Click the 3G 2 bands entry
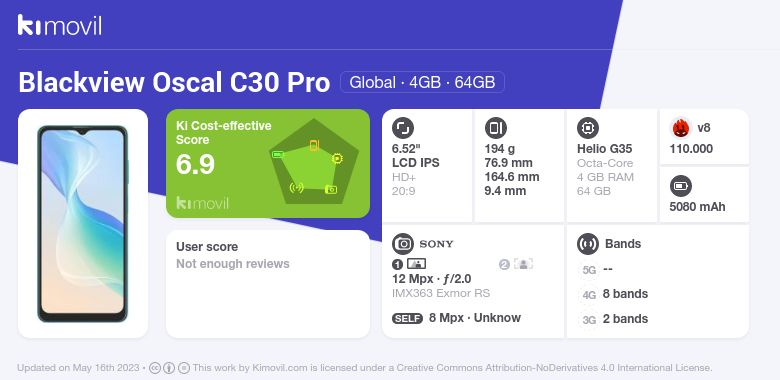780x380 pixels. [614, 319]
